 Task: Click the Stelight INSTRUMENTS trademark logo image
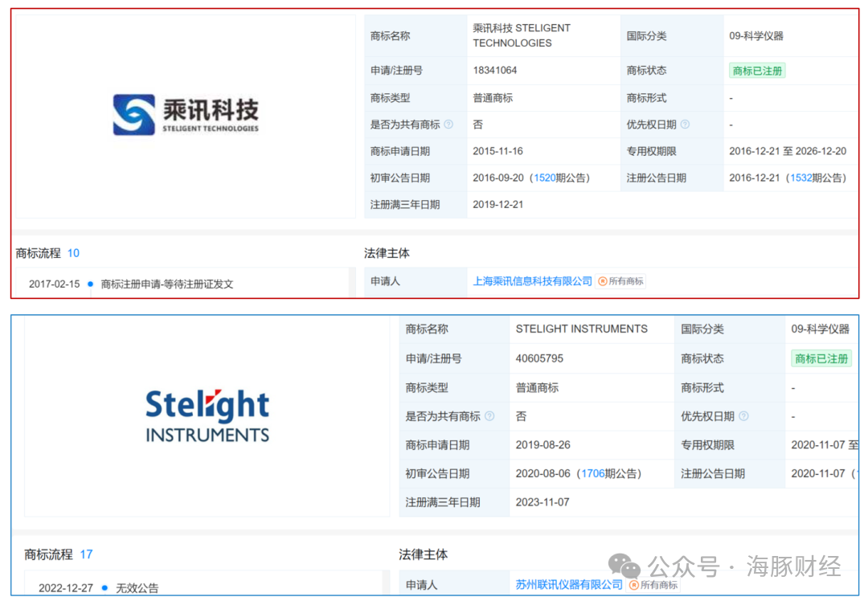207,415
